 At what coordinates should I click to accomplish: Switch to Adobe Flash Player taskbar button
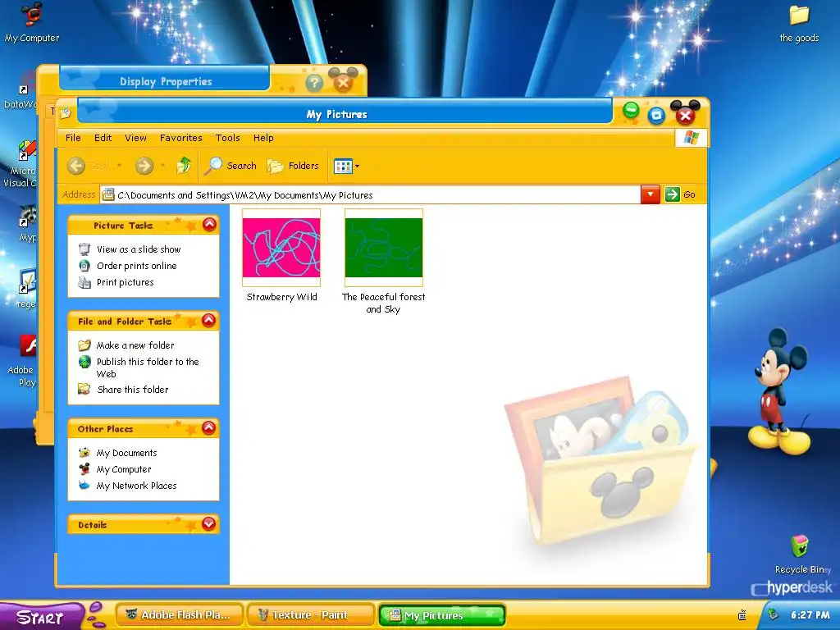[x=180, y=615]
